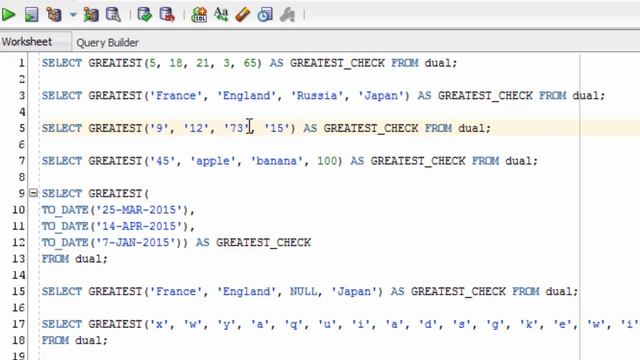Viewport: 640px width, 360px height.
Task: Switch to the Worksheet tab
Action: (27, 42)
